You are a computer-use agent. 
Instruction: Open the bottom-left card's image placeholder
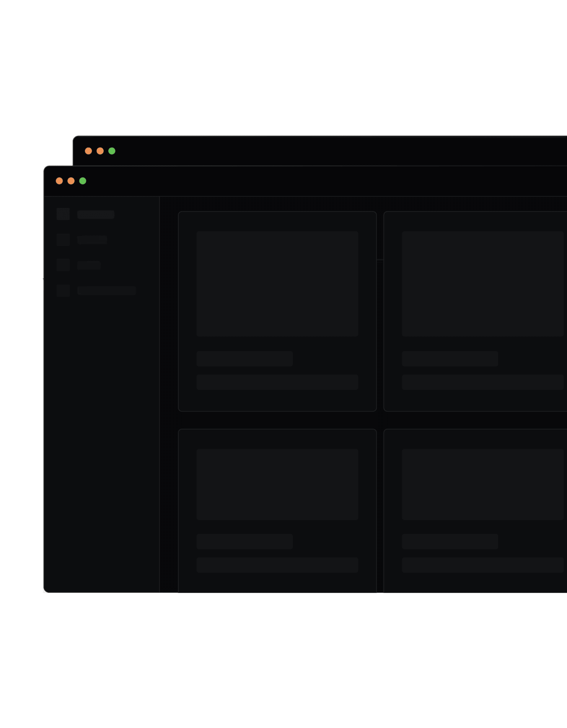pyautogui.click(x=277, y=484)
